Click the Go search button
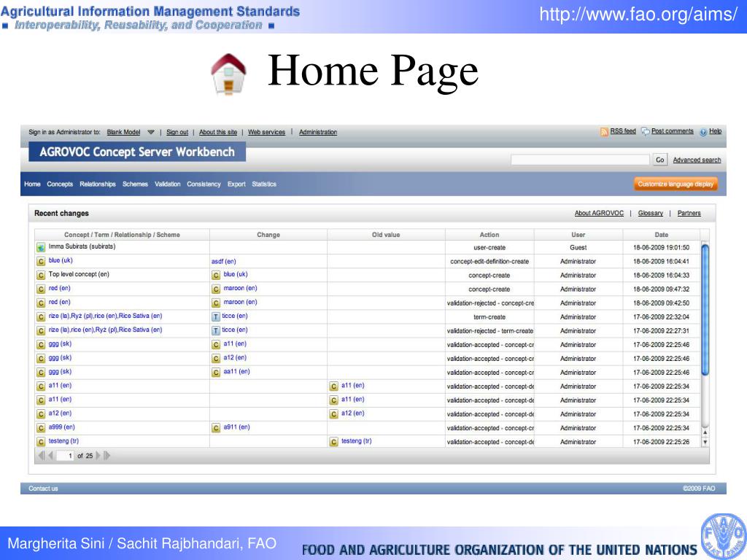 pyautogui.click(x=659, y=160)
